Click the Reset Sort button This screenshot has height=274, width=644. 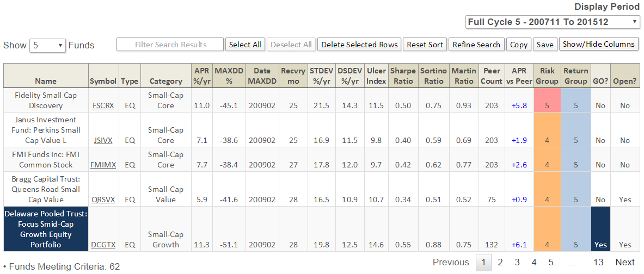coord(425,45)
